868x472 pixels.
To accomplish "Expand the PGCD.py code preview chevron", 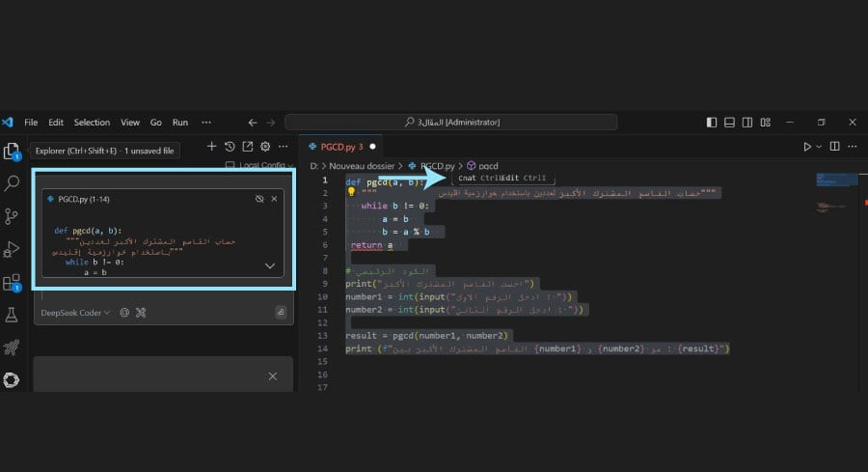I will pos(270,265).
